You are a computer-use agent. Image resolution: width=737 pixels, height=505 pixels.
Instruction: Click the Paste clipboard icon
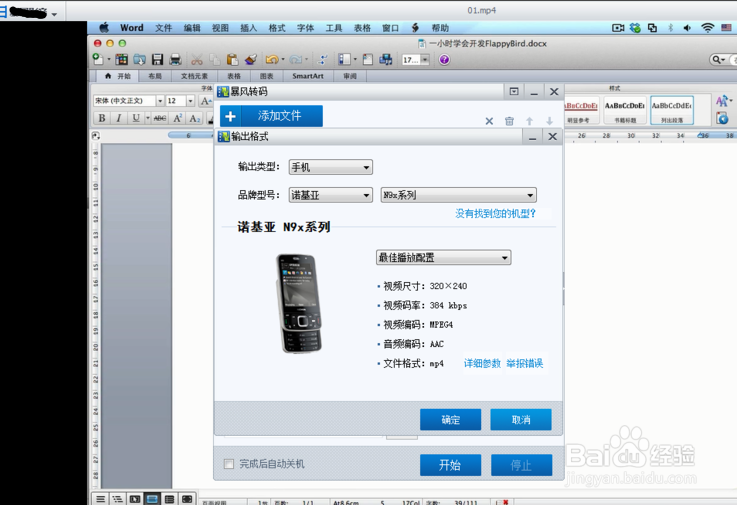tap(232, 59)
